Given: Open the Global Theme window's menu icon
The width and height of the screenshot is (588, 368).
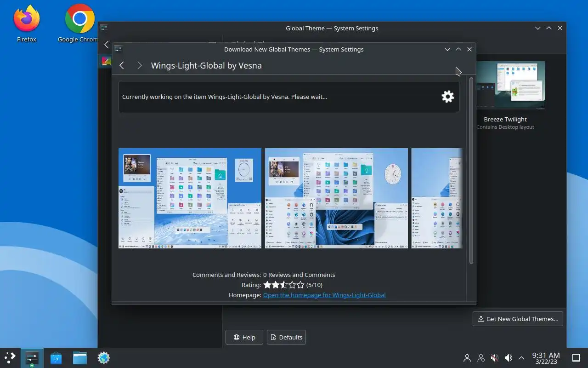Looking at the screenshot, I should pos(104,28).
